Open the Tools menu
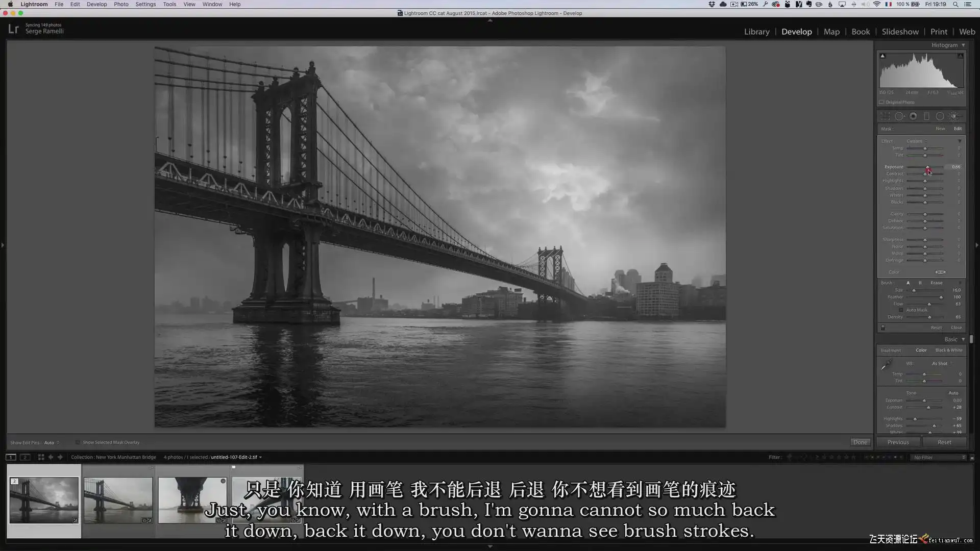The width and height of the screenshot is (980, 551). click(x=169, y=4)
